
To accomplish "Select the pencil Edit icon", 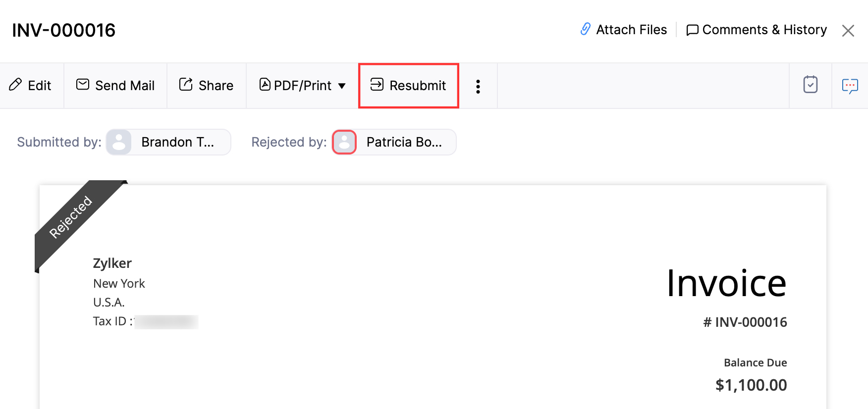I will click(15, 85).
